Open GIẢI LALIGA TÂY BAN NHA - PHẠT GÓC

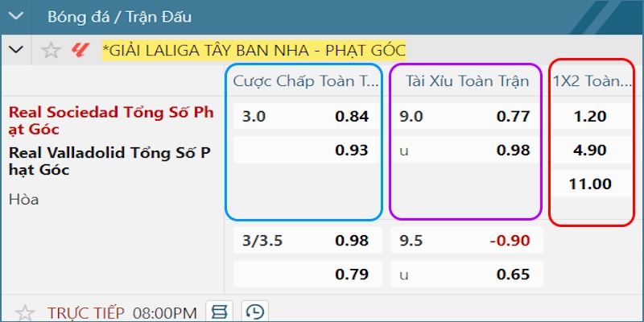coord(254,50)
